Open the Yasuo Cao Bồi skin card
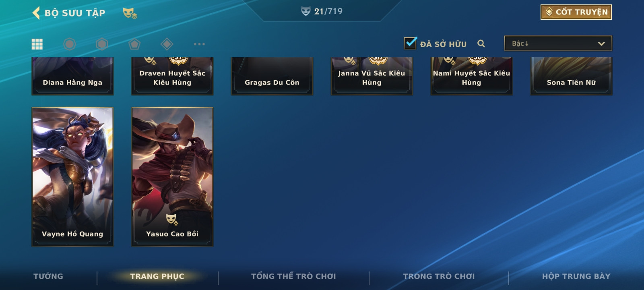Image resolution: width=644 pixels, height=290 pixels. pyautogui.click(x=172, y=177)
